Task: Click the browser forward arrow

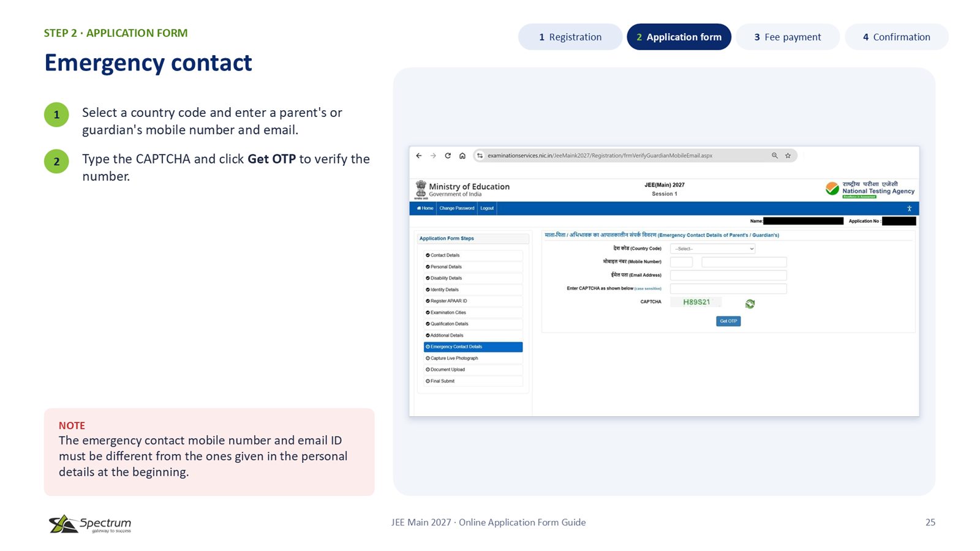Action: (433, 156)
